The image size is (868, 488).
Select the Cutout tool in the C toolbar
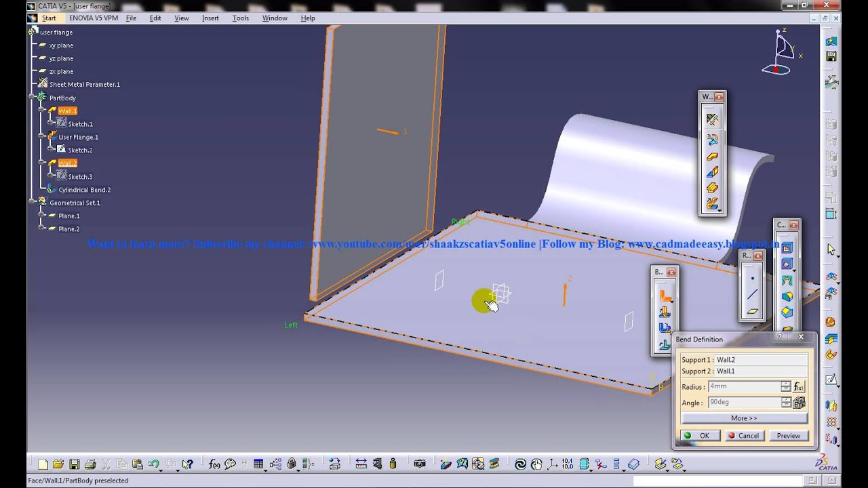[x=787, y=248]
